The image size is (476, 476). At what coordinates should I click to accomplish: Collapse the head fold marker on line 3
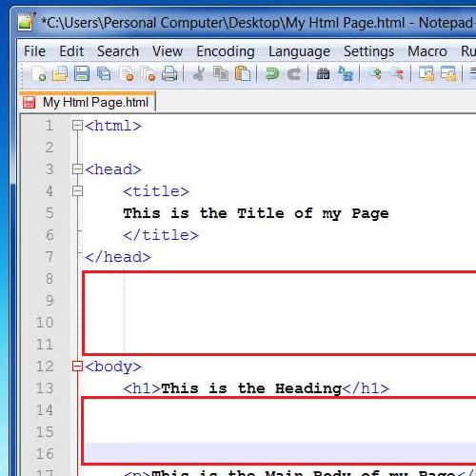(77, 169)
